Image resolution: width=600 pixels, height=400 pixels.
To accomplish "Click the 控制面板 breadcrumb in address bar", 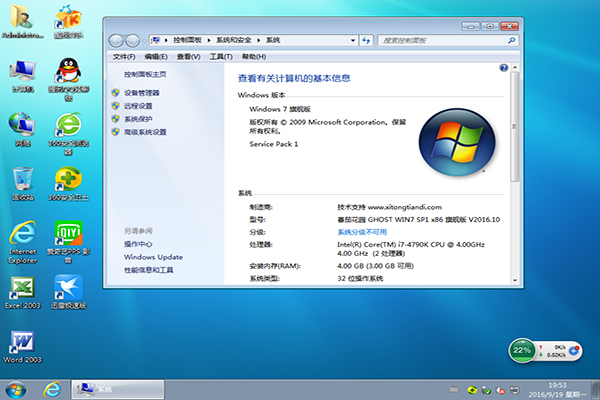I will 187,40.
